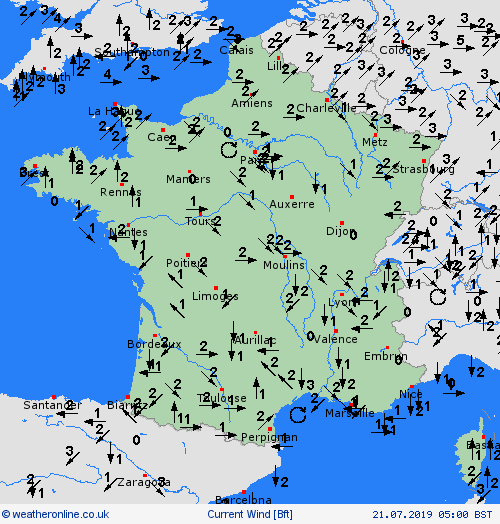This screenshot has height=524, width=500.
Task: Click the Current Wind [Bft] caption
Action: pyautogui.click(x=250, y=514)
